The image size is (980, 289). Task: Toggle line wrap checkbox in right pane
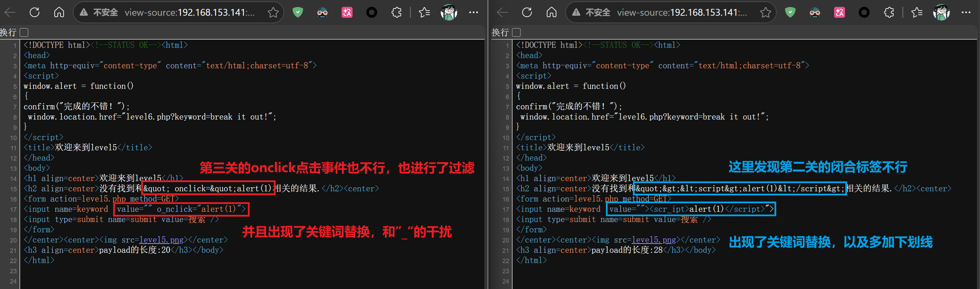point(516,32)
